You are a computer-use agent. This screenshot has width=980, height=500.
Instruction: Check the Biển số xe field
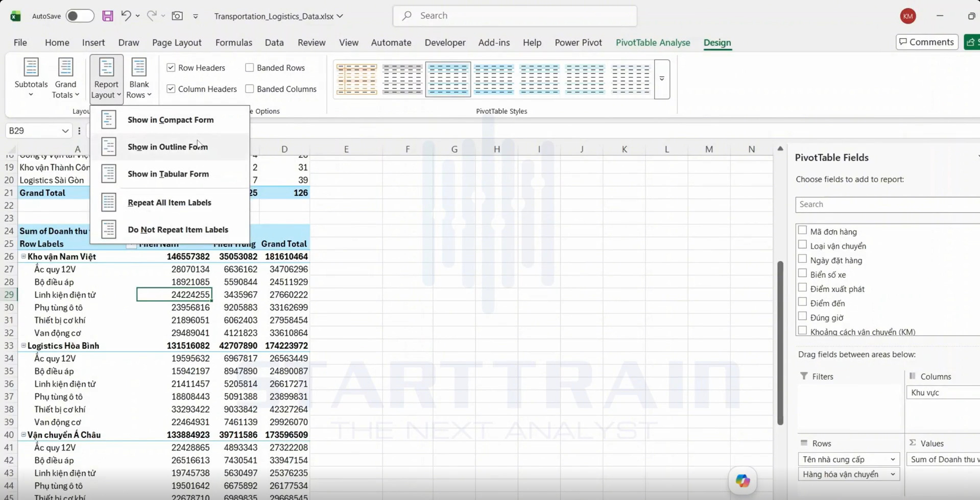[802, 273]
